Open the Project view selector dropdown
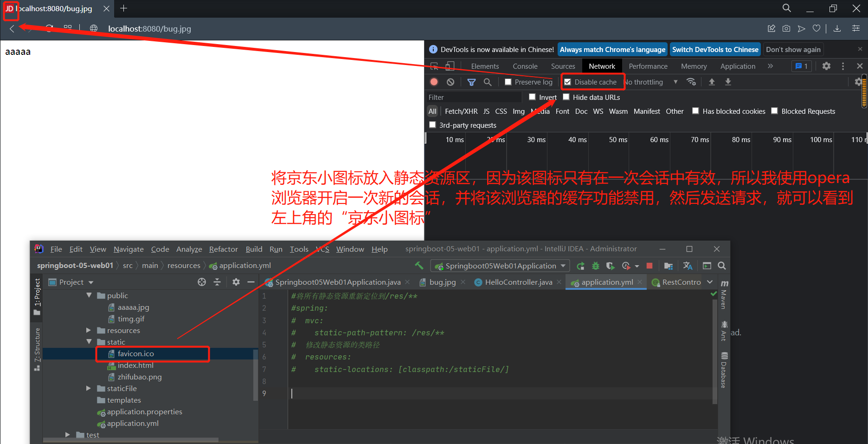 point(71,282)
